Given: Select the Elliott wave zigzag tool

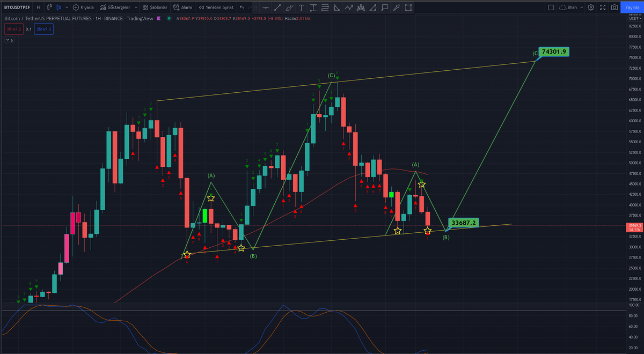Looking at the screenshot, I should pyautogui.click(x=349, y=8).
